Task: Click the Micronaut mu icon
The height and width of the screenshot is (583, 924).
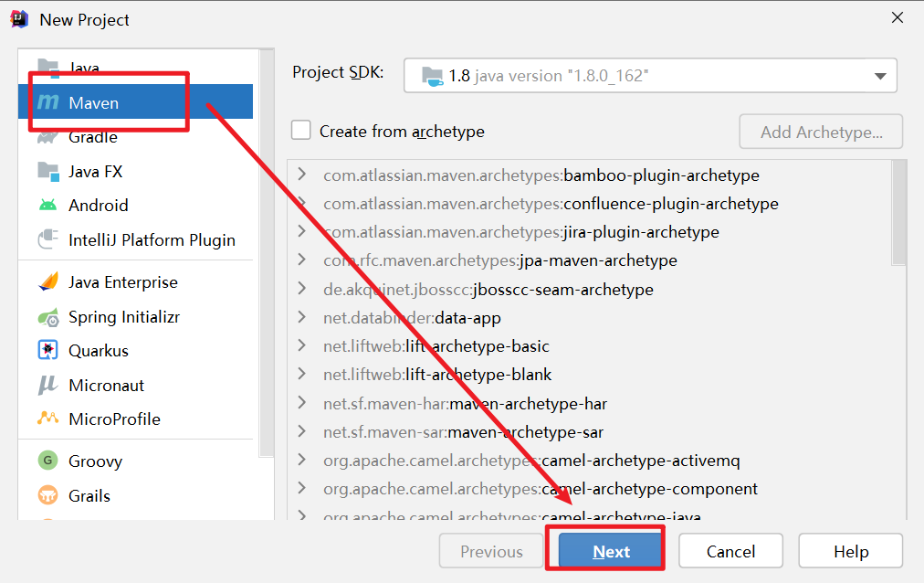Action: pos(47,385)
